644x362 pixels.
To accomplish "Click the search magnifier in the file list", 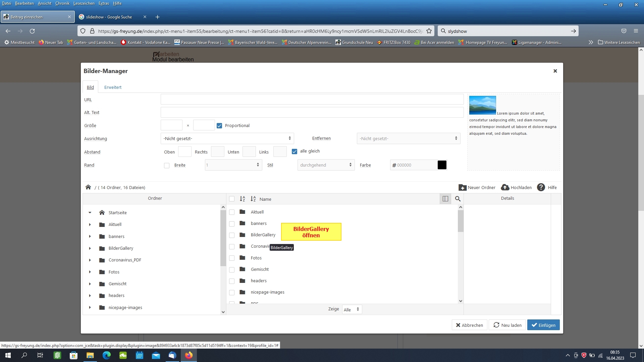I will click(x=458, y=199).
